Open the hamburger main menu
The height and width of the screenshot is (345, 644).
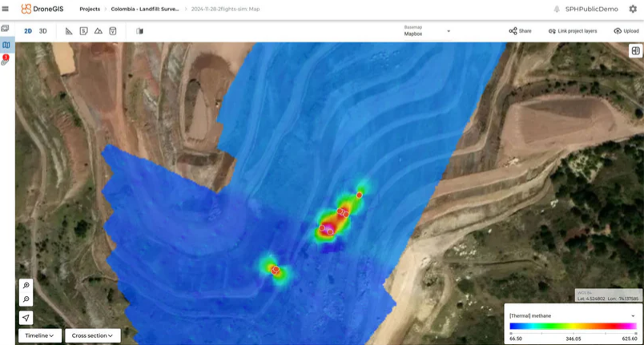coord(6,9)
